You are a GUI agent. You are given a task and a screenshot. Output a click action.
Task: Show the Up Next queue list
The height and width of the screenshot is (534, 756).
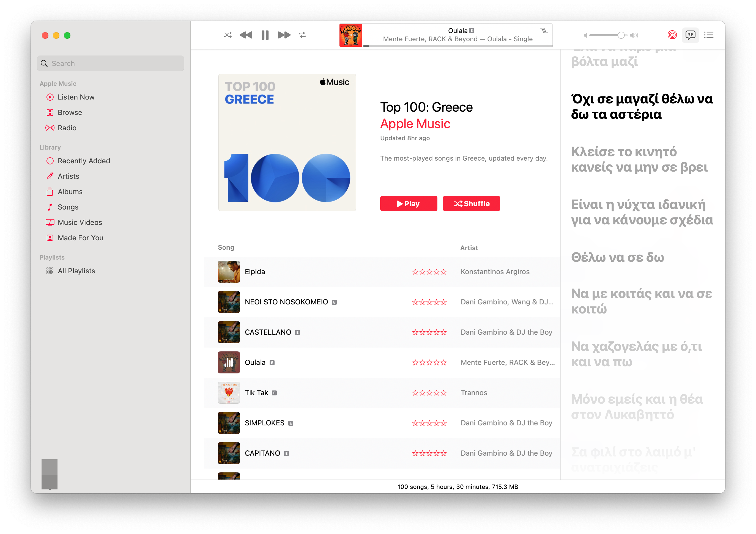[709, 35]
